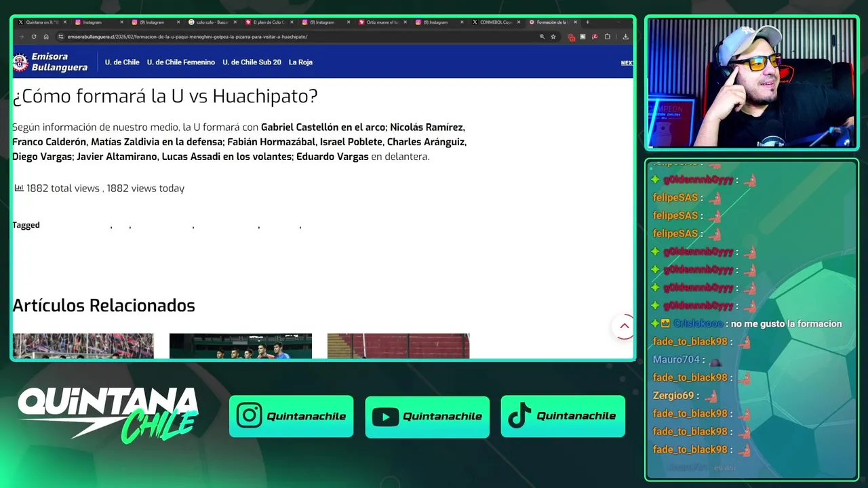
Task: Open site info icon left of the URL
Action: pyautogui.click(x=61, y=37)
